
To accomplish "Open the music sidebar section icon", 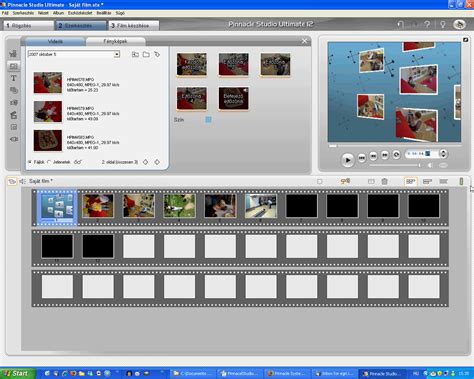I will pos(13,127).
